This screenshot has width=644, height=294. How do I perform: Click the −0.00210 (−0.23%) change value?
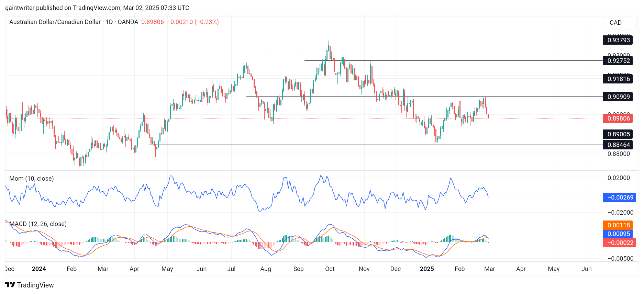tap(193, 22)
